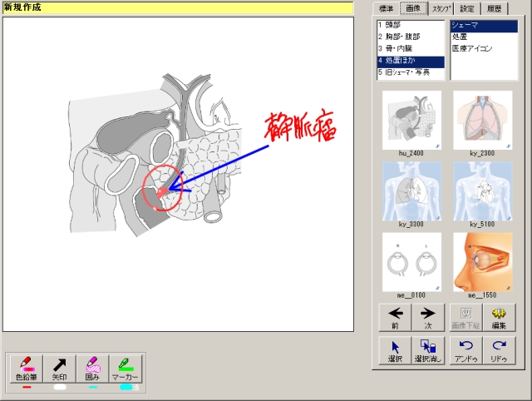Click the 画像下絵 image underlay button
This screenshot has width=532, height=401.
pos(465,318)
